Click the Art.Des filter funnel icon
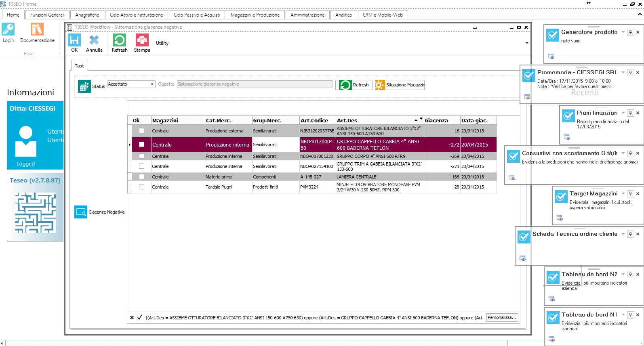The height and width of the screenshot is (346, 644). 421,119
